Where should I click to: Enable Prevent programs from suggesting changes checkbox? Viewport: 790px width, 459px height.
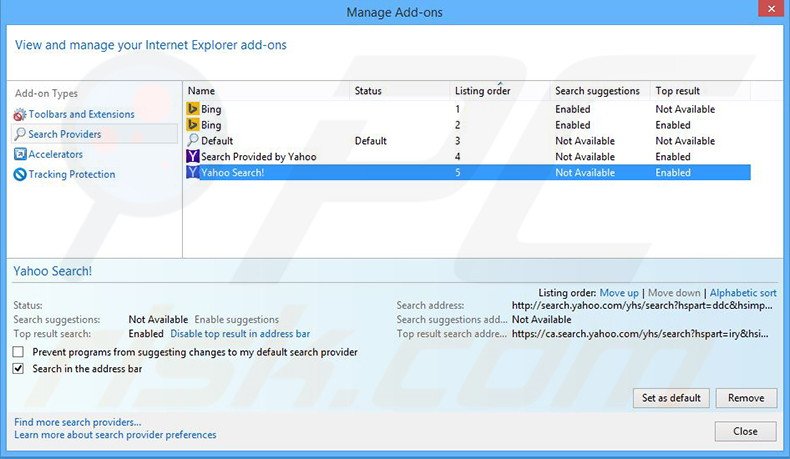coord(18,352)
